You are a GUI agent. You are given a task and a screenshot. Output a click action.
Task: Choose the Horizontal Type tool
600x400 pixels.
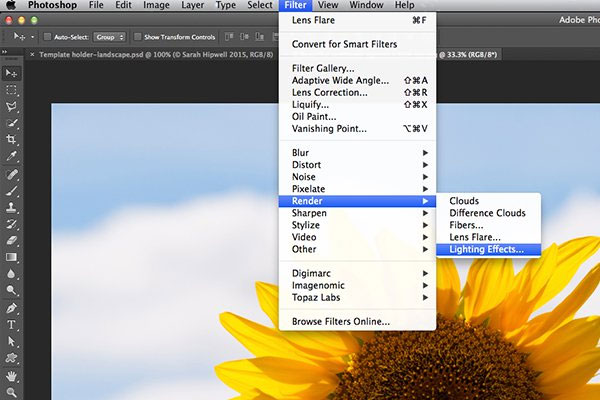point(11,325)
